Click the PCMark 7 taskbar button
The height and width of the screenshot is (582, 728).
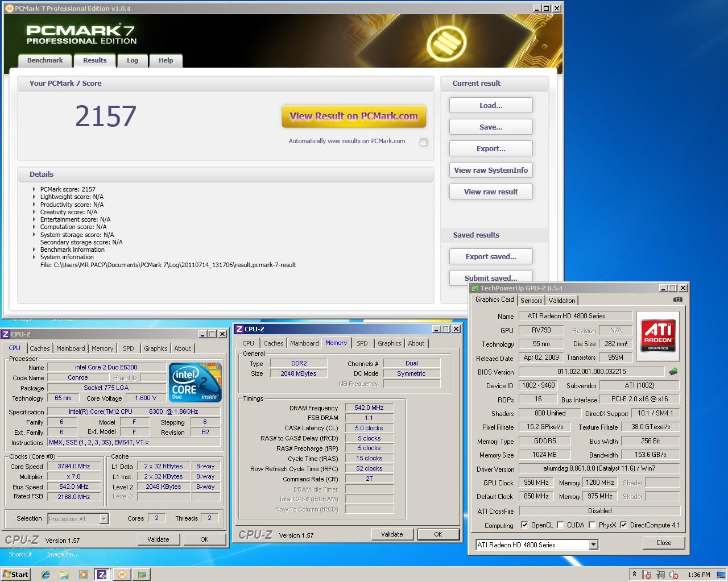pyautogui.click(x=122, y=575)
